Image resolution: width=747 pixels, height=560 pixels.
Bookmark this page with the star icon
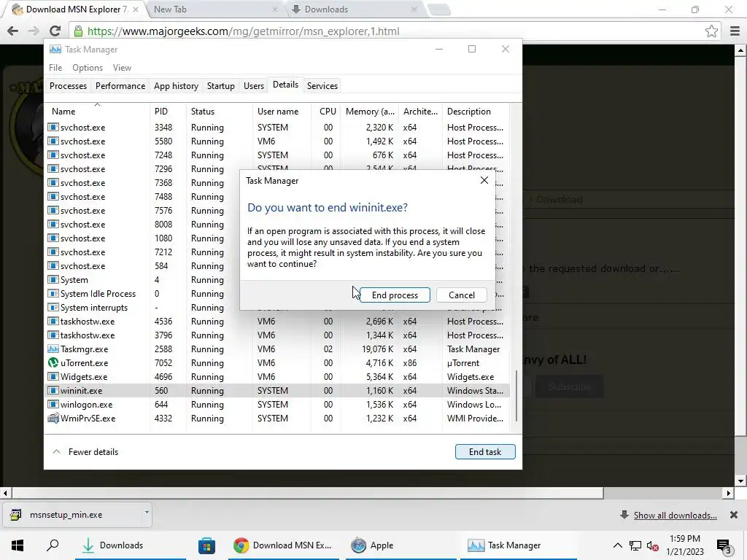pyautogui.click(x=711, y=31)
